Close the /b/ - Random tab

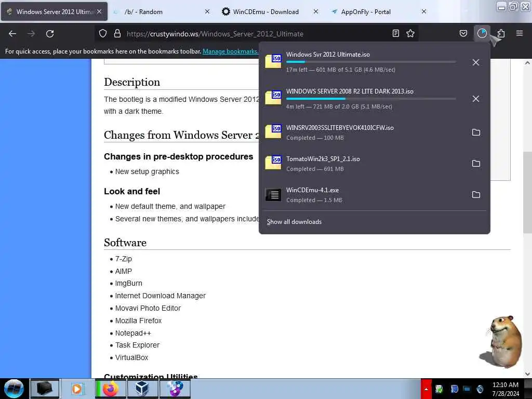pyautogui.click(x=207, y=11)
